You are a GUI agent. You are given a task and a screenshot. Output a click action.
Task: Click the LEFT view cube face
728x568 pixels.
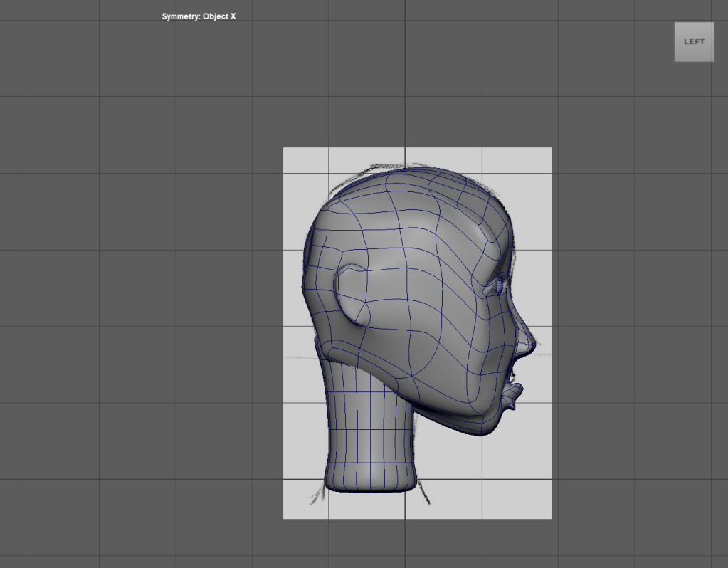(x=694, y=42)
